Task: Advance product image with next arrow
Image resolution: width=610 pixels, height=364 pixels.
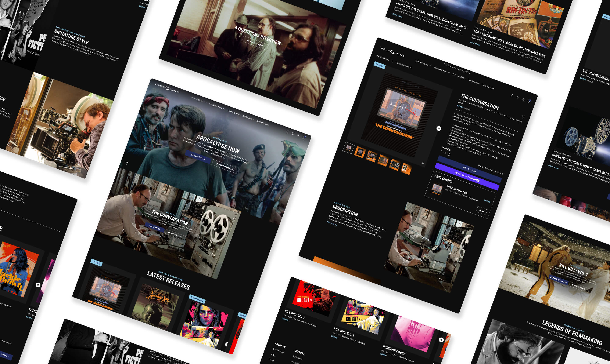Action: (439, 128)
